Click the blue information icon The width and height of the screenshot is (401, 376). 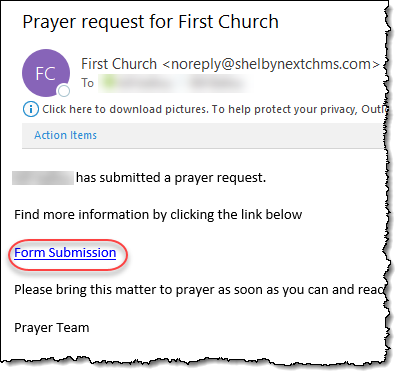pyautogui.click(x=31, y=109)
